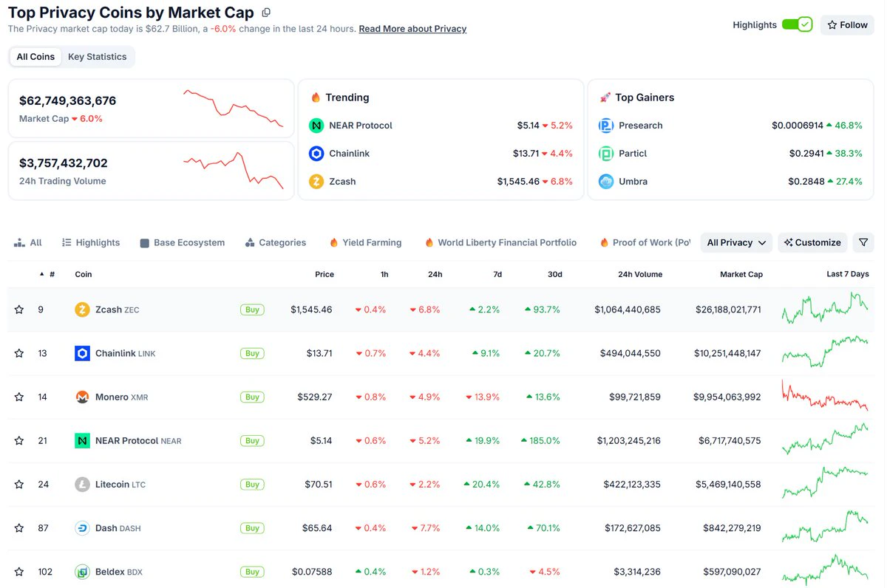
Task: Select the Highlights category tab
Action: tap(91, 242)
